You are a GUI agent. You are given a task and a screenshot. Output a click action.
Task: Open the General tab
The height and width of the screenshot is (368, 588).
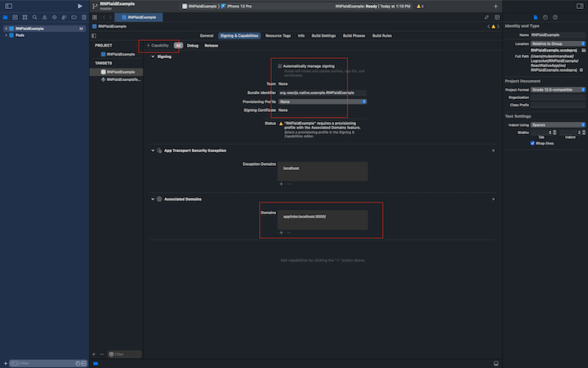(x=207, y=36)
